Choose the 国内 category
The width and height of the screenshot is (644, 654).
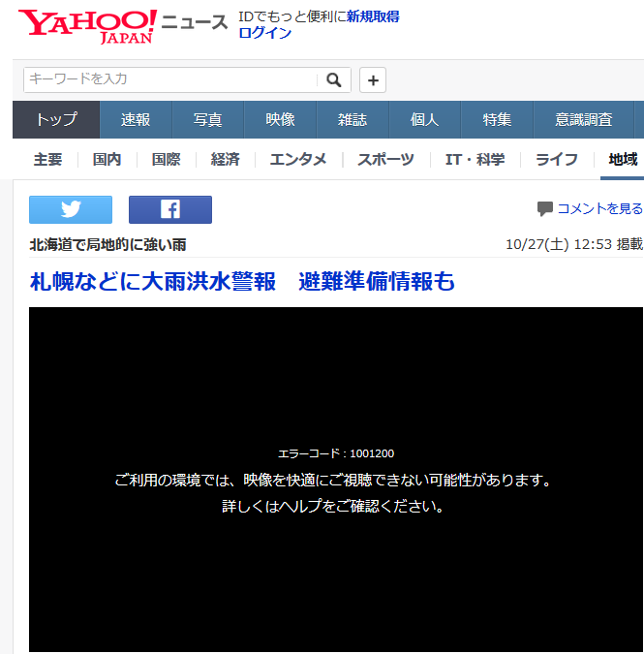click(x=107, y=160)
